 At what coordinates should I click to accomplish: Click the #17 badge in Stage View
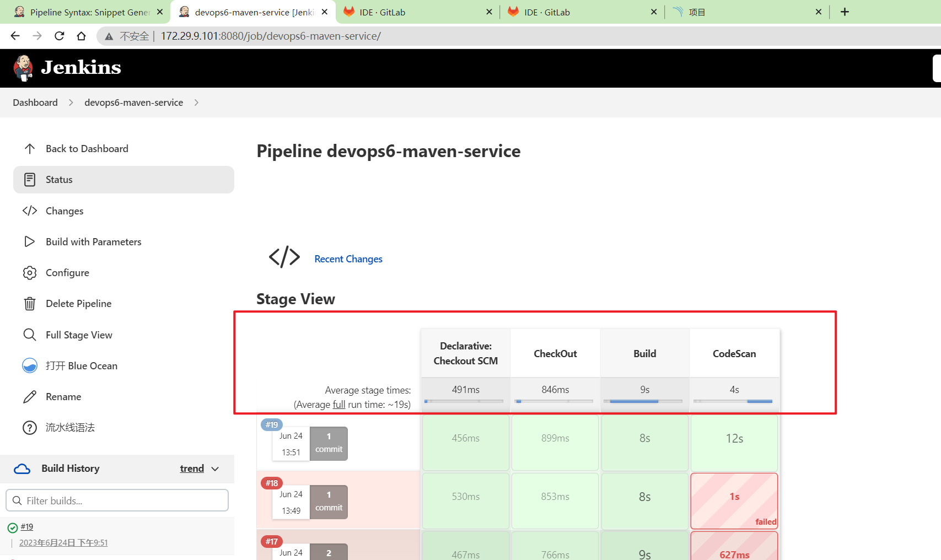coord(272,541)
